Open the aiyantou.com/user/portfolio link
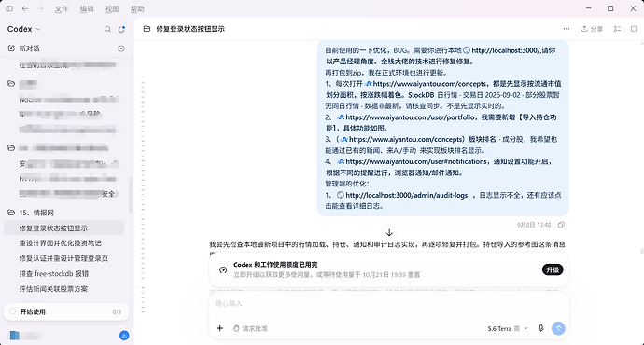Image resolution: width=644 pixels, height=345 pixels. coord(410,117)
